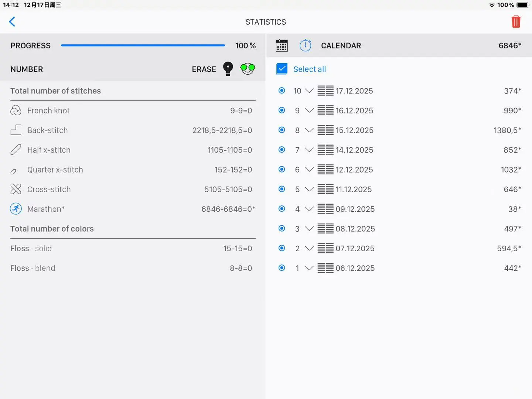The image size is (532, 399).
Task: Tap the ERASE button
Action: pyautogui.click(x=204, y=69)
